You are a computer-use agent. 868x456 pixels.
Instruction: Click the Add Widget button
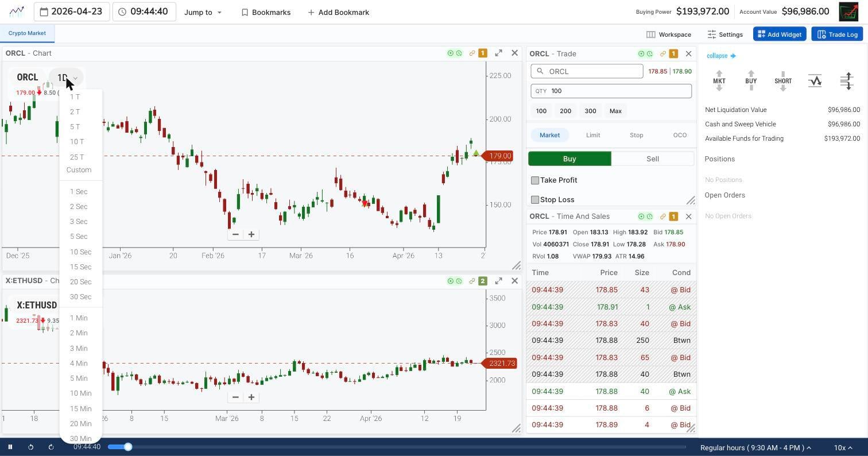click(x=780, y=34)
